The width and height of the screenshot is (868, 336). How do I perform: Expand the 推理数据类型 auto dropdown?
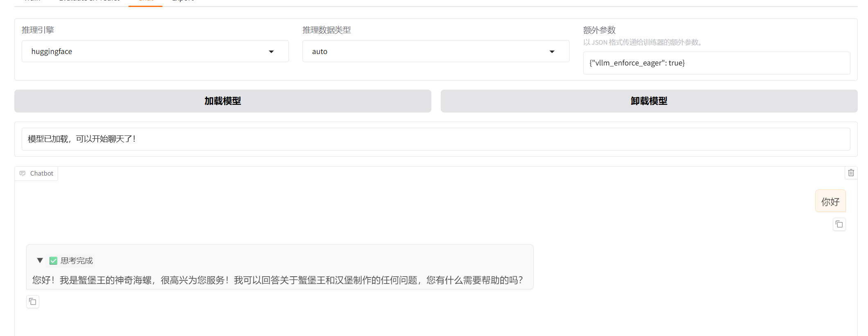(435, 52)
